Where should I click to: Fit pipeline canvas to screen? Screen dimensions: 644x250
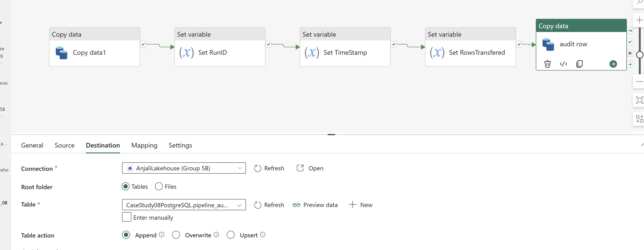click(639, 100)
